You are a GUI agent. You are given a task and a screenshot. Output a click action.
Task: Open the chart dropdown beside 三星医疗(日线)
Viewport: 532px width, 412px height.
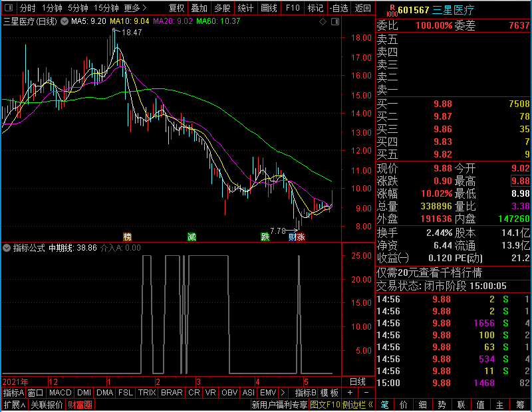[x=65, y=21]
